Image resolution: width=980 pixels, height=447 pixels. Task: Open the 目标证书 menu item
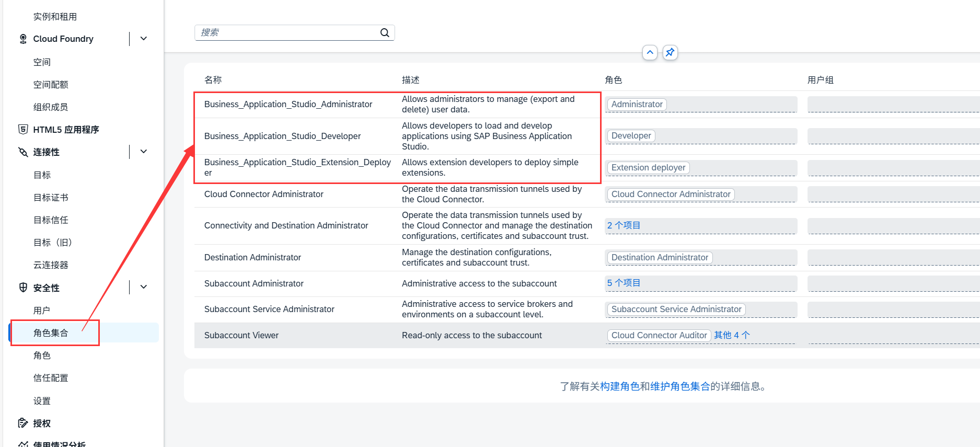(x=51, y=198)
